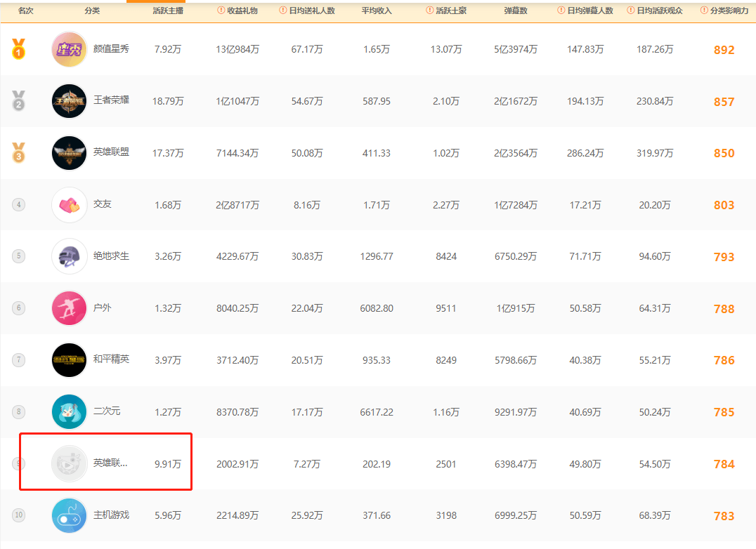Click the 793 influence score for 绝地求生
756x549 pixels.
click(724, 257)
